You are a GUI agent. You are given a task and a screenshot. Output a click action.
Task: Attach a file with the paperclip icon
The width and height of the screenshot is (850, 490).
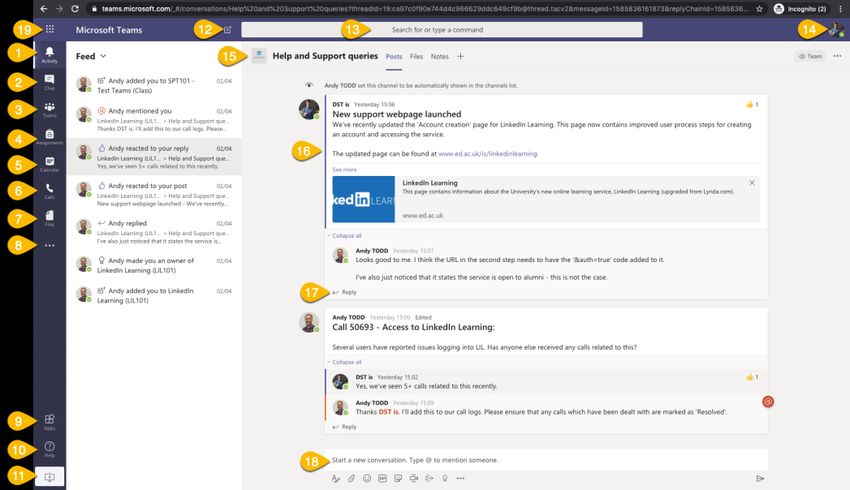pyautogui.click(x=351, y=479)
